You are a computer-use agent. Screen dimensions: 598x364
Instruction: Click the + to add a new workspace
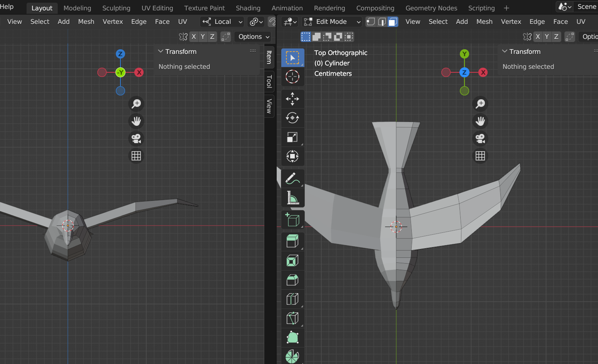[x=506, y=8]
